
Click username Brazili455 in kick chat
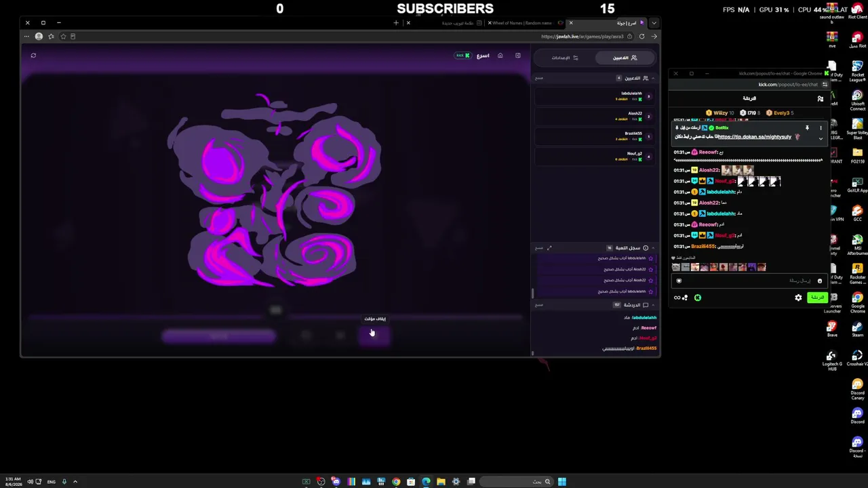(x=703, y=246)
